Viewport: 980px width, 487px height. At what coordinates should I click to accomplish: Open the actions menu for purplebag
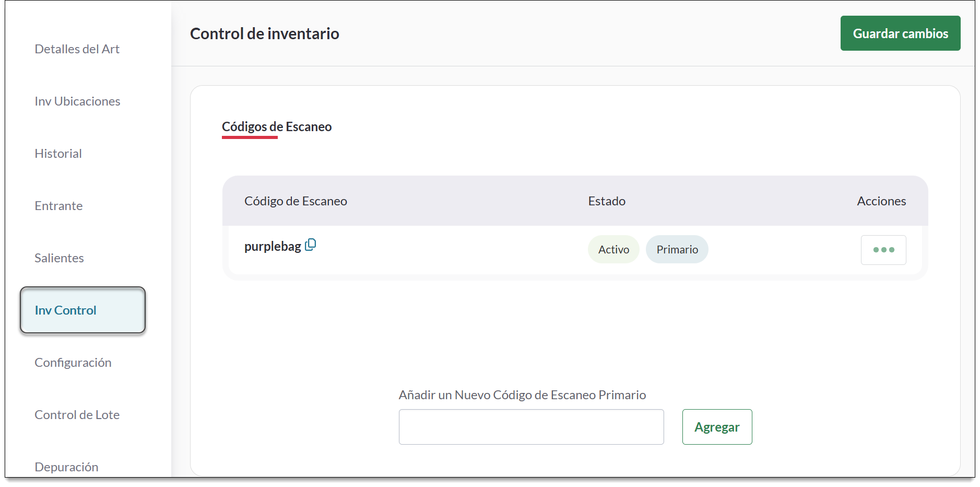point(883,250)
